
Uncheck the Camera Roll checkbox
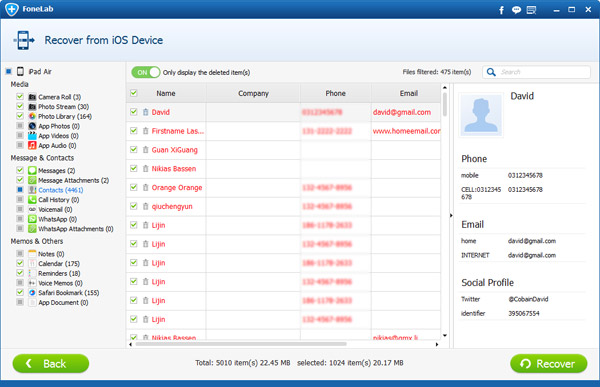click(x=20, y=96)
